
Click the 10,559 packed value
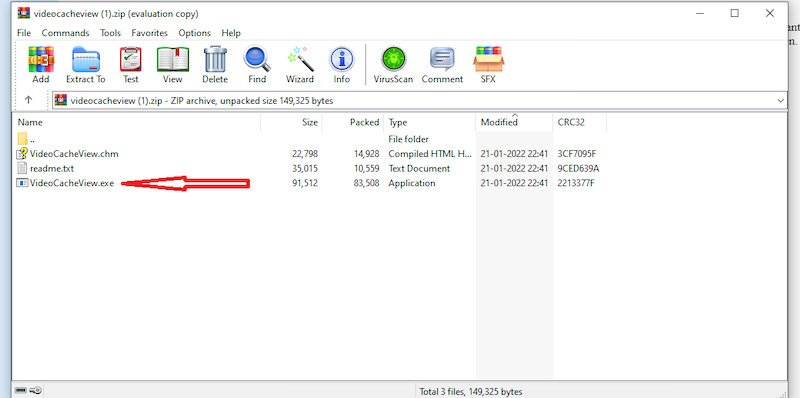366,168
